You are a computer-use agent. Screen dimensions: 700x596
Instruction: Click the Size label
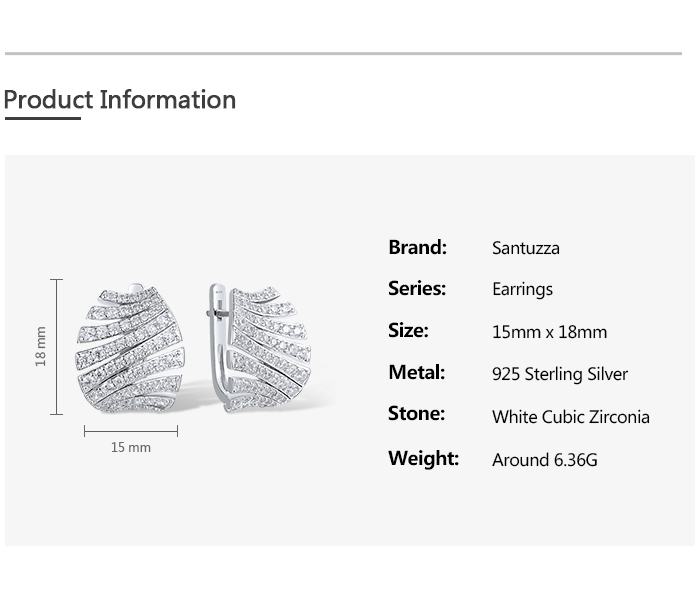pyautogui.click(x=408, y=331)
